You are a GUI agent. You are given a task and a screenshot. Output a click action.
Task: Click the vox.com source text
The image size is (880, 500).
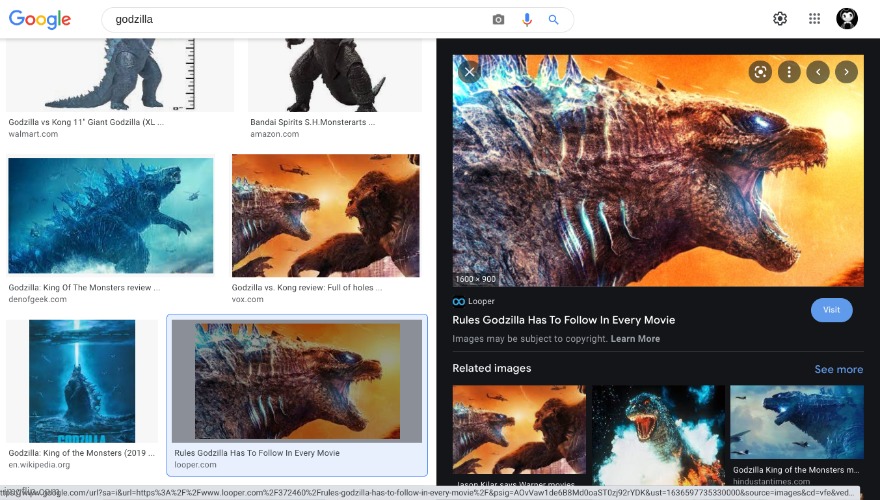pos(248,300)
